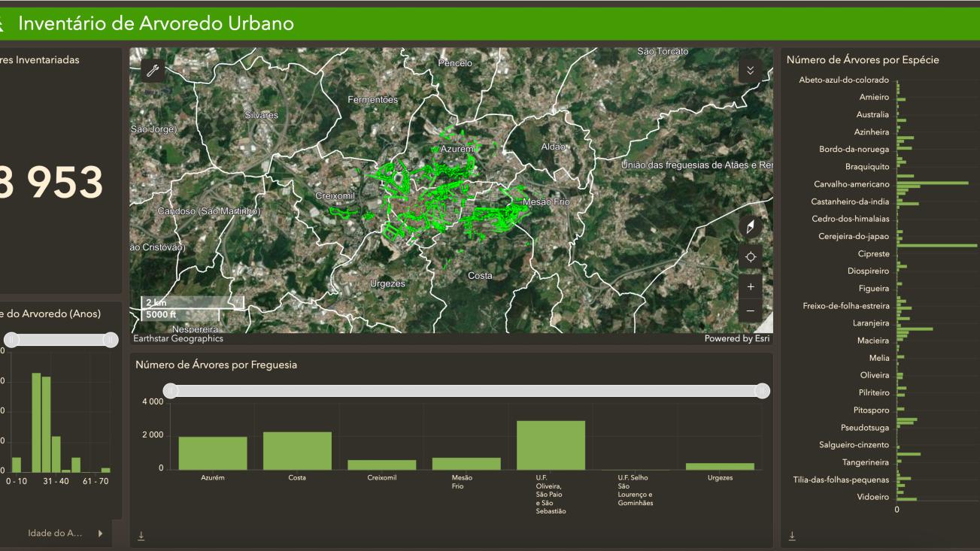Zoom out on the map
Viewport: 980px width, 551px height.
(x=750, y=310)
